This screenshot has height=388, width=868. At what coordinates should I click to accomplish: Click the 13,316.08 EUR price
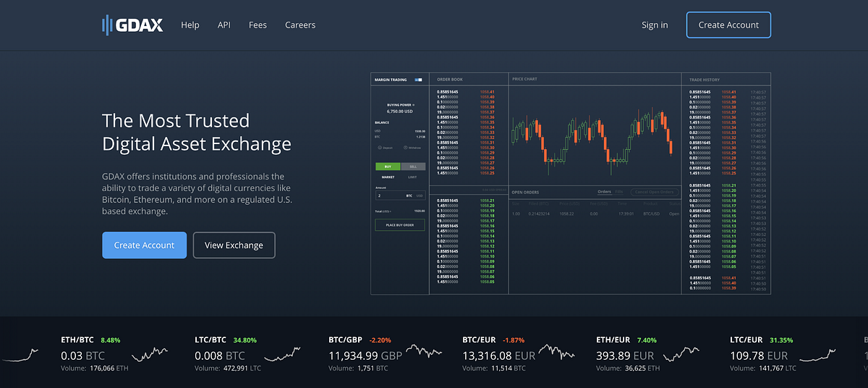click(499, 355)
